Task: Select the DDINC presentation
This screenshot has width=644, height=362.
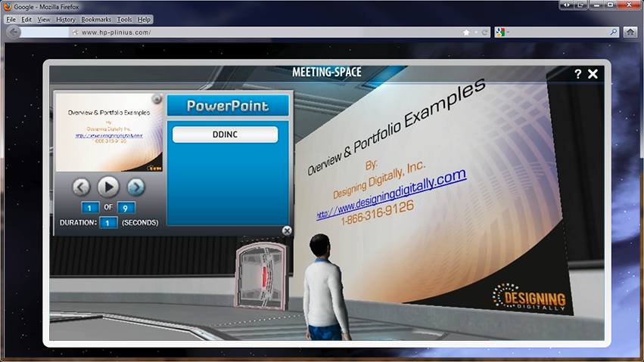Action: [x=225, y=135]
